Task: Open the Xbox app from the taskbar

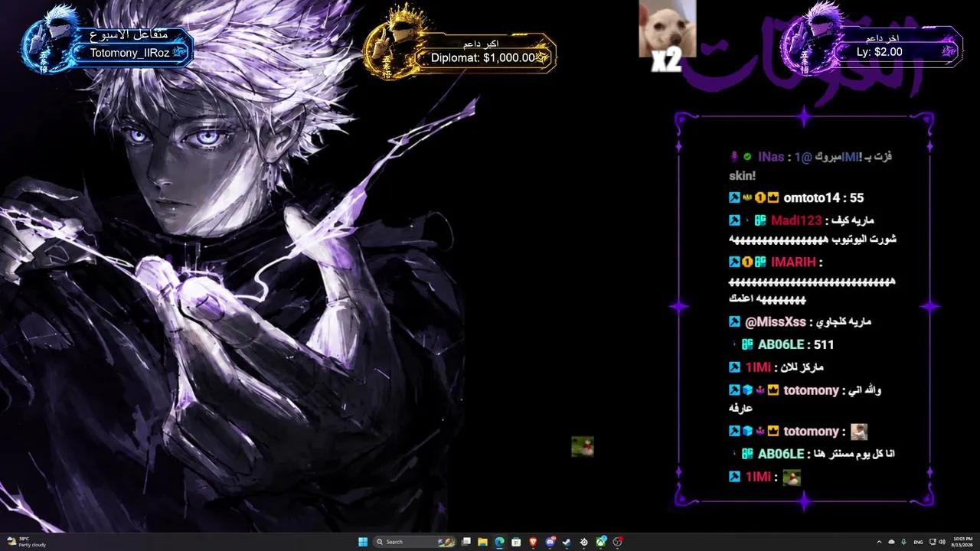Action: (x=601, y=542)
